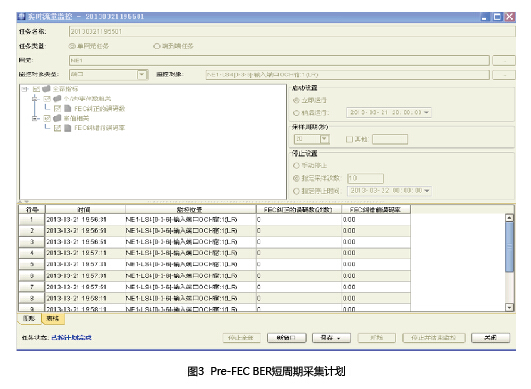Maximize the real-time monitoring window

[x=497, y=17]
